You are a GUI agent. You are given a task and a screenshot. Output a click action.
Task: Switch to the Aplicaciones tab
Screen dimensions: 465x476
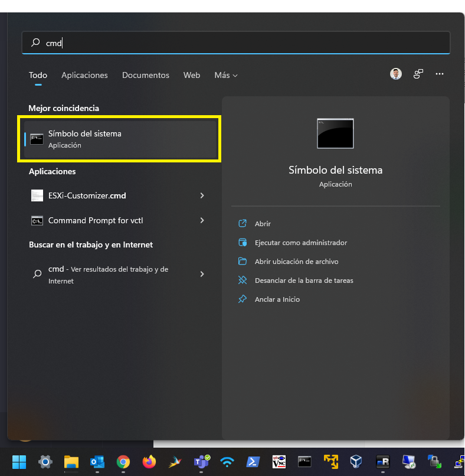(84, 75)
